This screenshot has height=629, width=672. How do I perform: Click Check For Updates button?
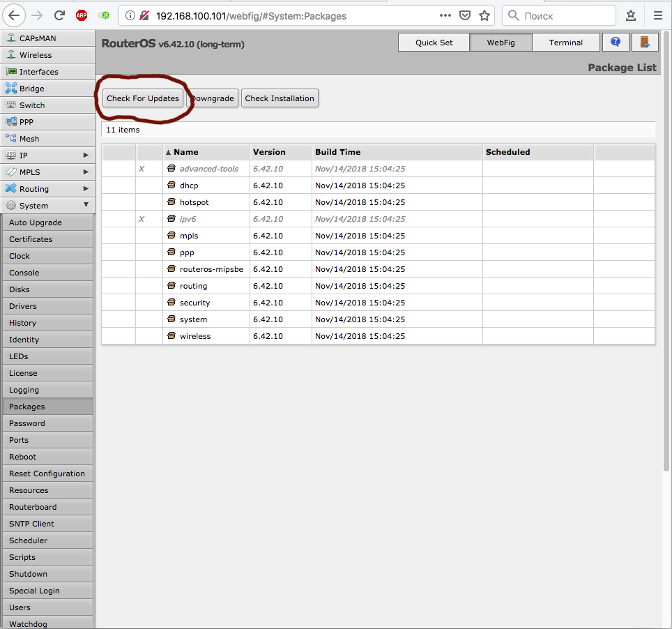(143, 98)
